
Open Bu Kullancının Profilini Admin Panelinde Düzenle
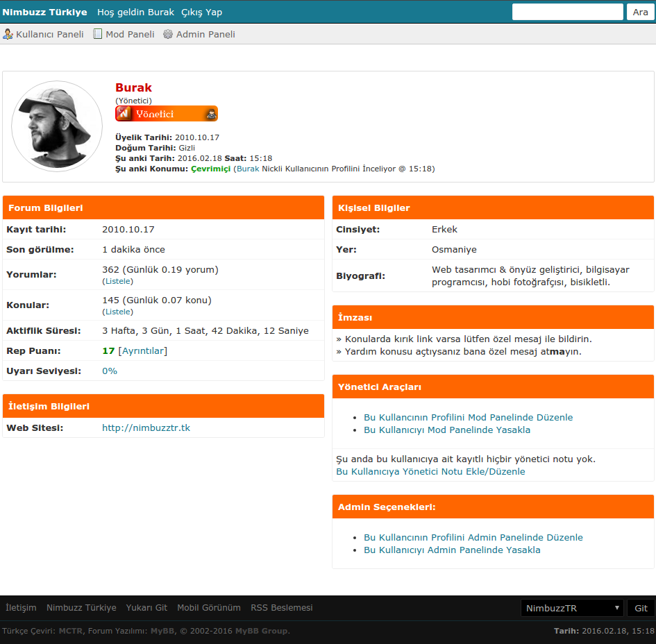tap(473, 537)
